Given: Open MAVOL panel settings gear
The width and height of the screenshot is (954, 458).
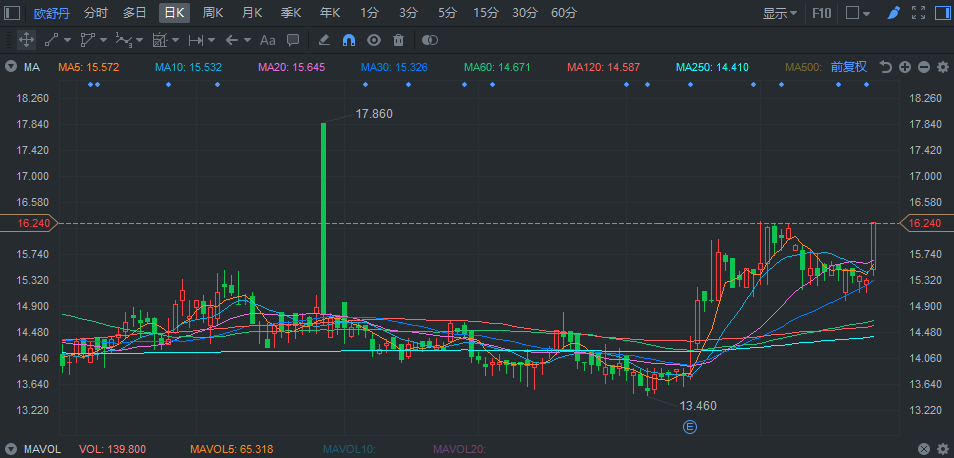Looking at the screenshot, I should point(942,449).
